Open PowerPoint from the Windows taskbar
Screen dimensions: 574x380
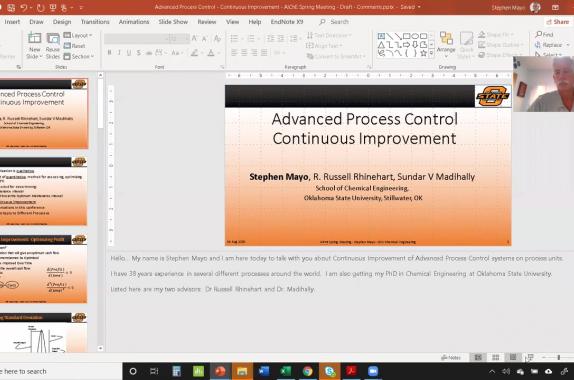(220, 371)
